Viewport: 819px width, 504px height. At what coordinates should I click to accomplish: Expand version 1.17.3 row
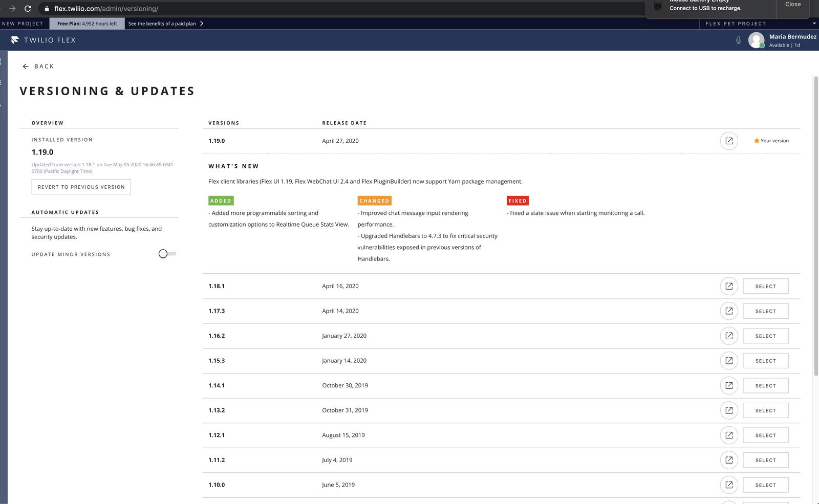[x=217, y=311]
